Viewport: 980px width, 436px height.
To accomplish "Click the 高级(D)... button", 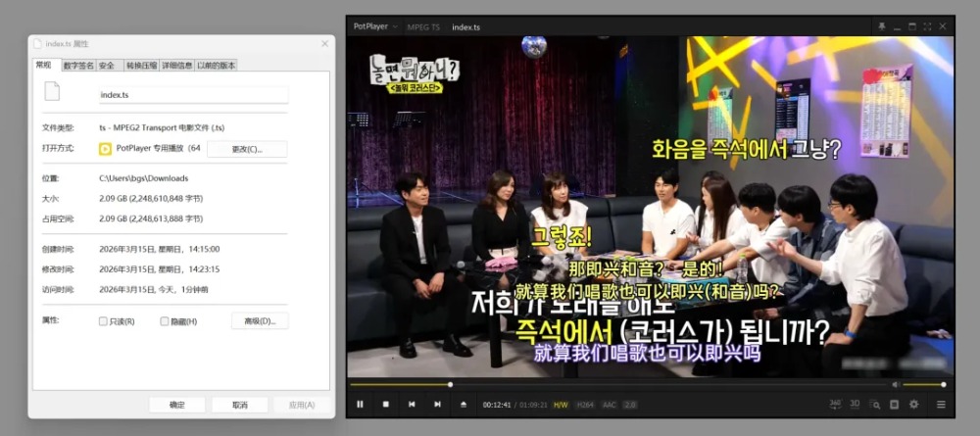I will tap(260, 321).
